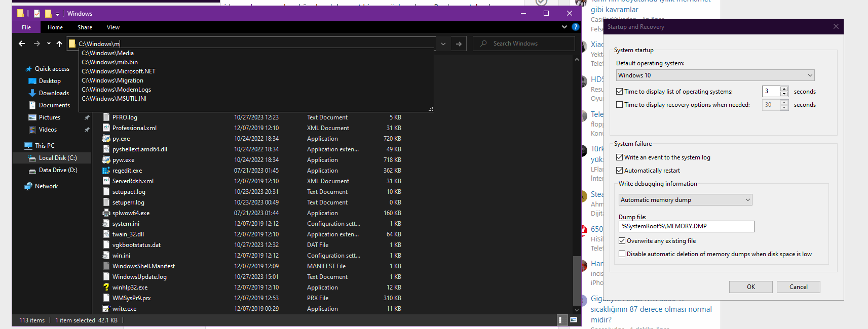Open Documents in the navigation pane

(x=54, y=105)
